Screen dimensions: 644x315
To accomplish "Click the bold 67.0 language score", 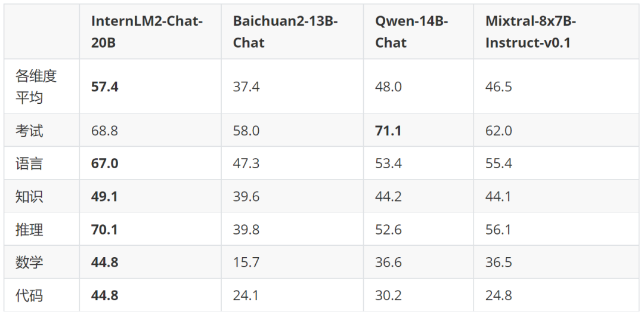I will tap(105, 163).
